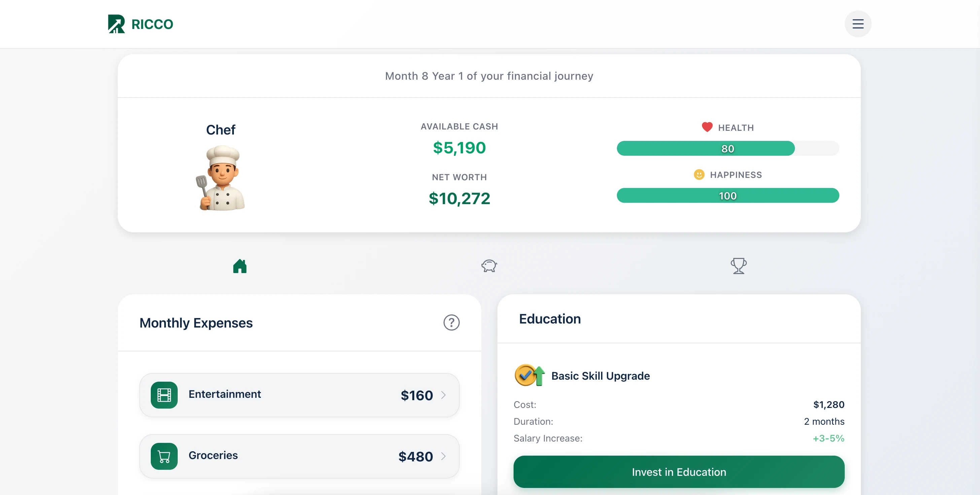Switch to the home tab
The width and height of the screenshot is (980, 495).
[x=240, y=266]
